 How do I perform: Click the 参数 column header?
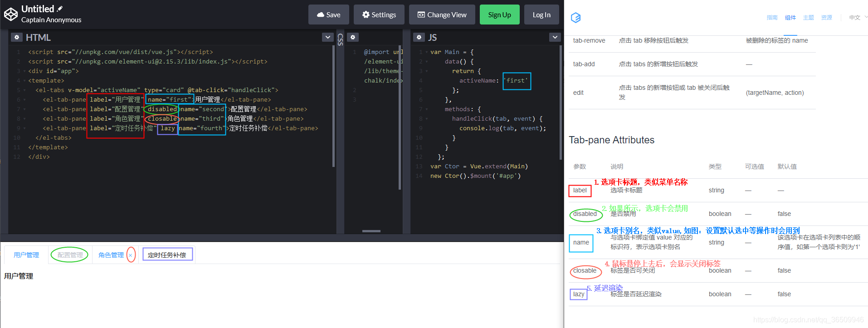(580, 166)
